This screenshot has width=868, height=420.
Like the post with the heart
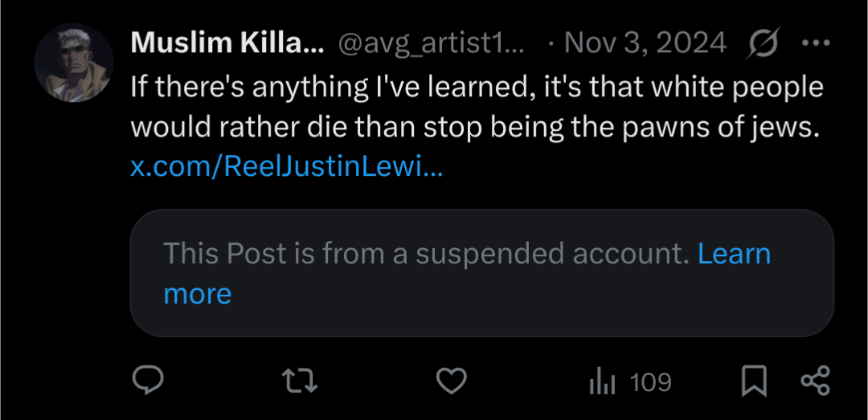(452, 381)
